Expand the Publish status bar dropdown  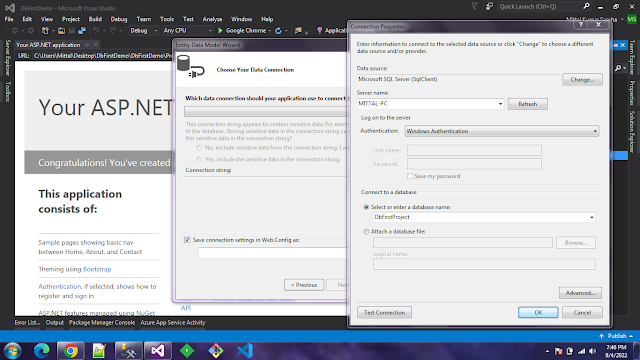pyautogui.click(x=631, y=336)
